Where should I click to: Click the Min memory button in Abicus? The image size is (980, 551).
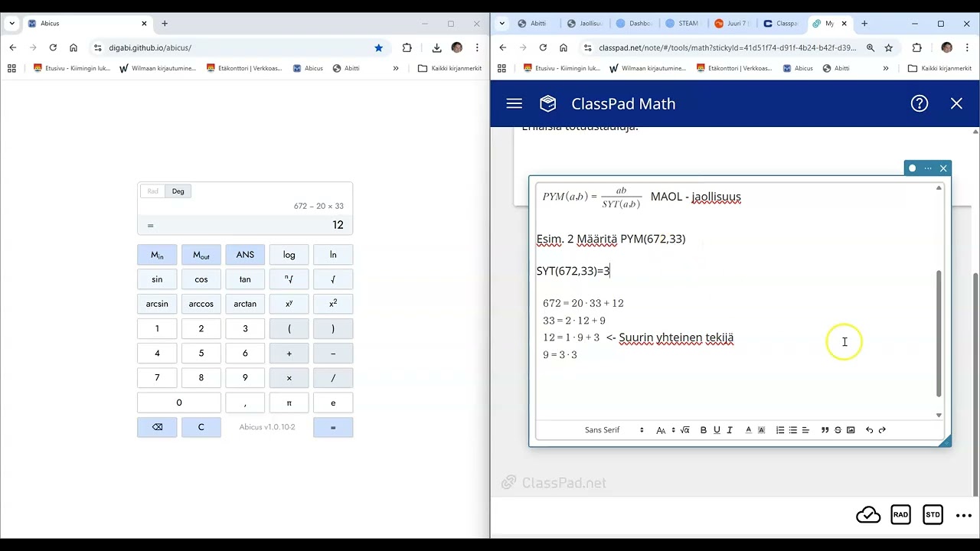[x=157, y=255]
